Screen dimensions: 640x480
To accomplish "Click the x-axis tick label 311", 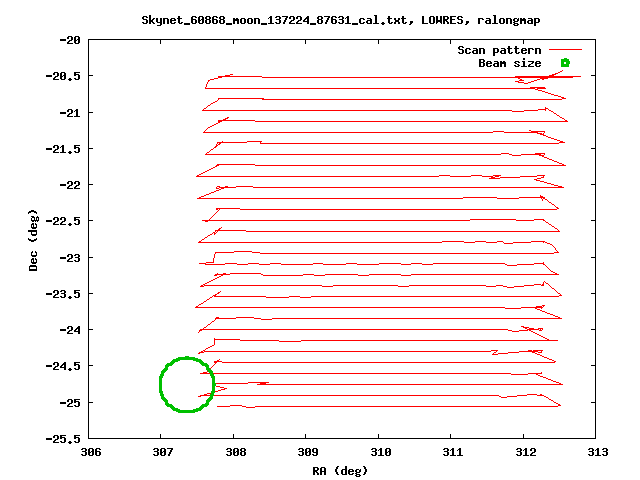I will pyautogui.click(x=453, y=452).
